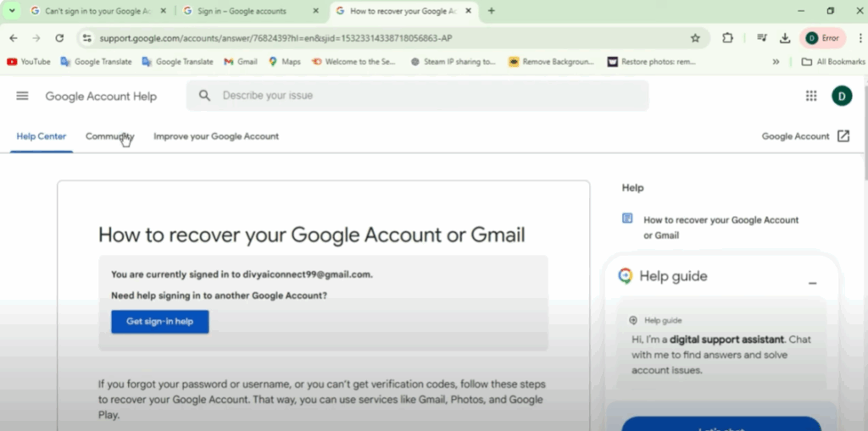Bookmark this page with star icon
868x431 pixels.
click(x=695, y=38)
